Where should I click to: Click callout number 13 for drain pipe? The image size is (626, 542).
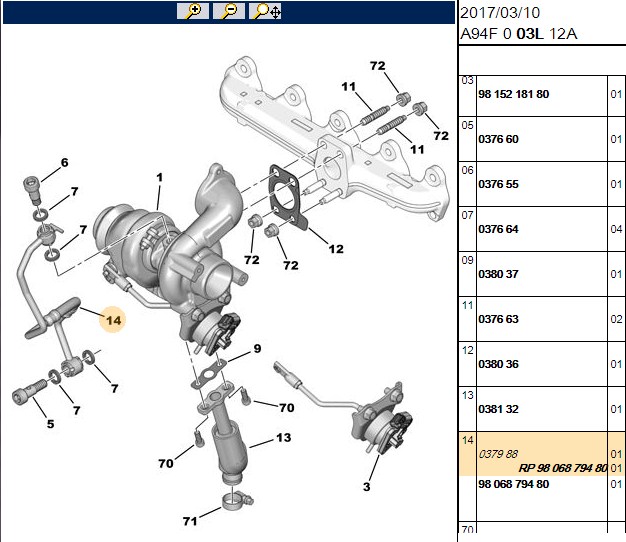point(283,437)
